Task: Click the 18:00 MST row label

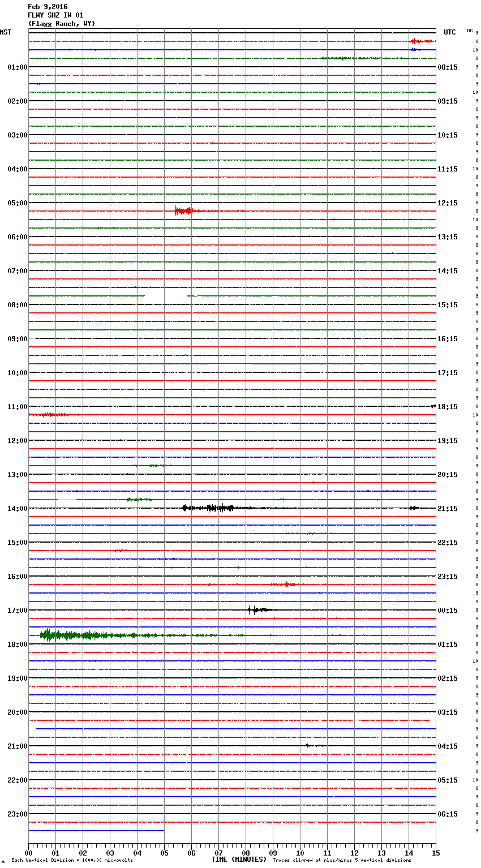Action: 18,644
